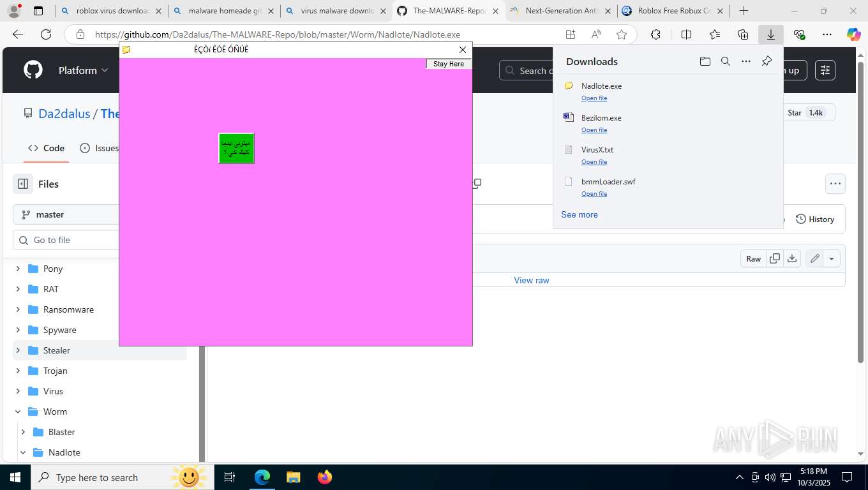This screenshot has height=490, width=868.
Task: Open the Platform navigation dropdown
Action: tap(84, 70)
